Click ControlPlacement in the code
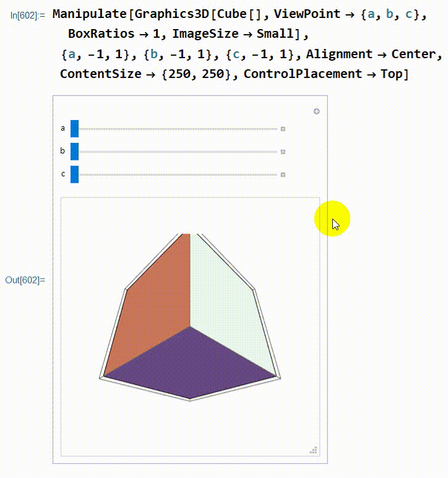 click(303, 74)
